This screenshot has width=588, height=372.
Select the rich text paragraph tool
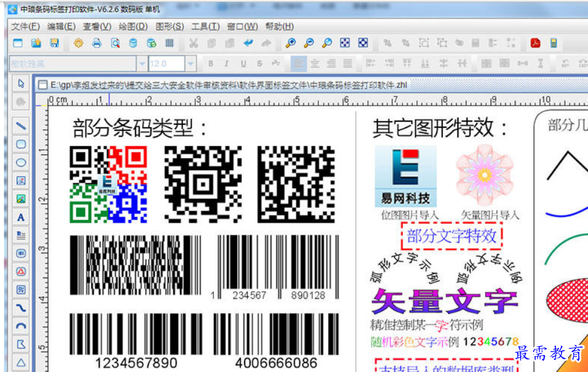point(21,235)
